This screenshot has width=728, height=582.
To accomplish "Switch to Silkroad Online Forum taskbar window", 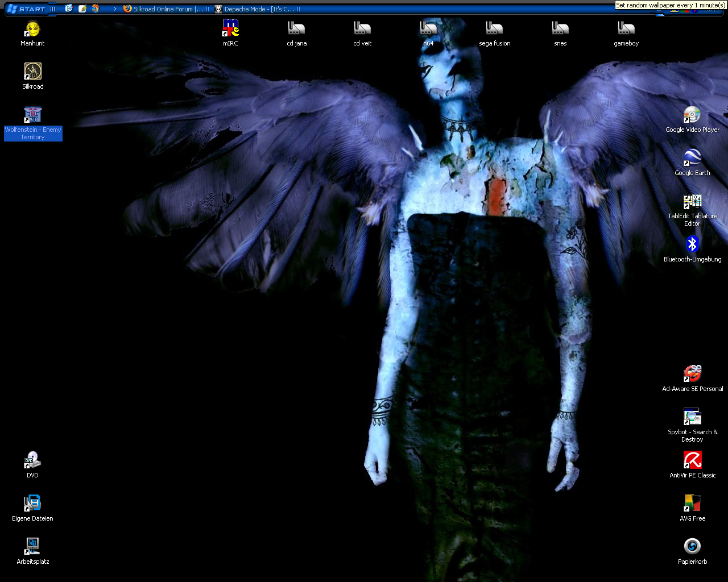I will [x=166, y=9].
